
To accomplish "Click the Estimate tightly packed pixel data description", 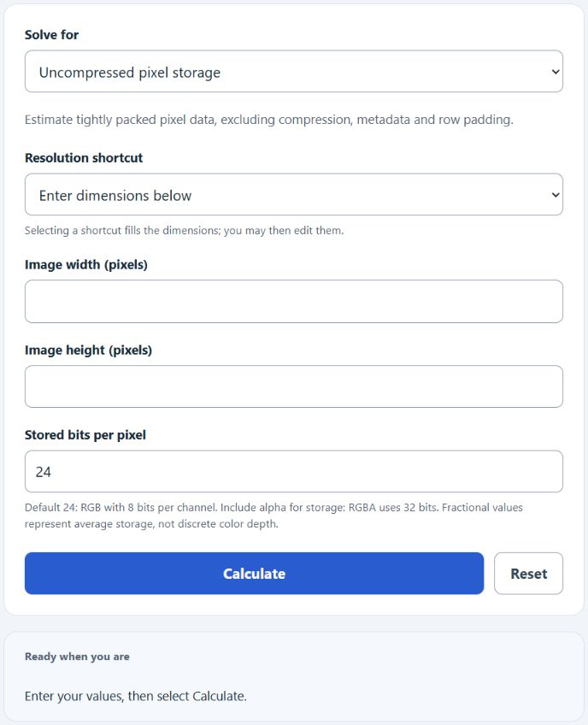I will point(269,120).
